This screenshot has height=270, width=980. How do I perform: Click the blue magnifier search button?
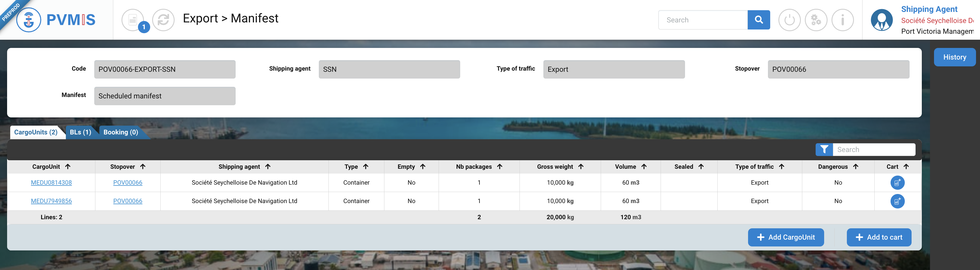pyautogui.click(x=758, y=20)
